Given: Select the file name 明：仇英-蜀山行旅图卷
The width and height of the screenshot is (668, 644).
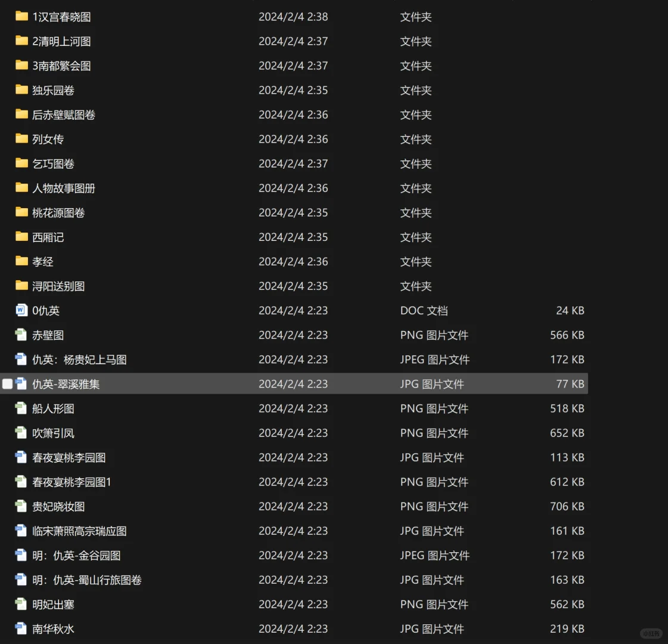Looking at the screenshot, I should (87, 580).
